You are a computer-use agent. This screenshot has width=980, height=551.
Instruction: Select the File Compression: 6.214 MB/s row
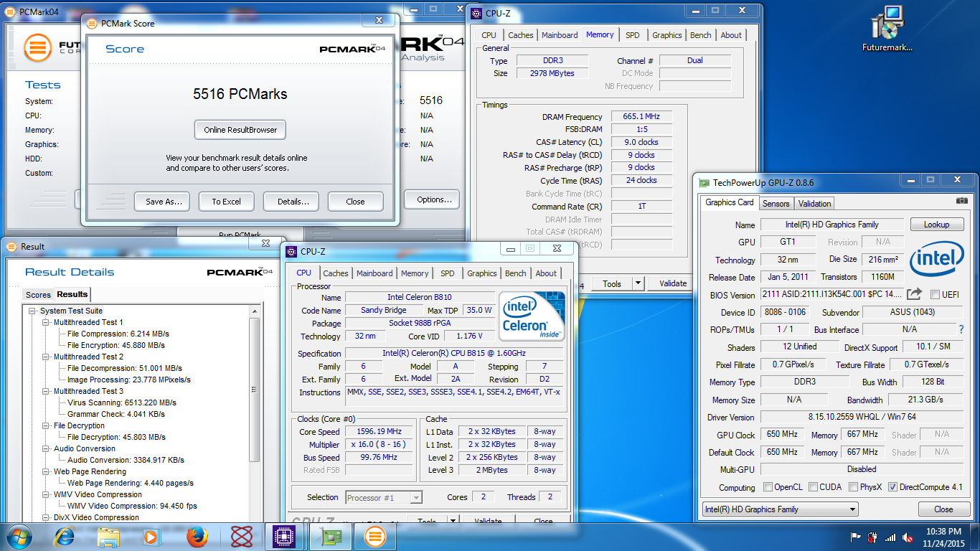118,334
